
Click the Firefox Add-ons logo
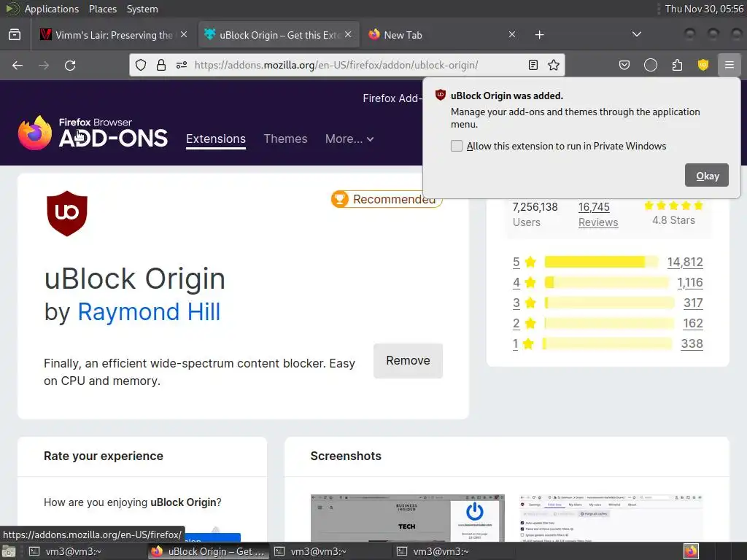[93, 133]
